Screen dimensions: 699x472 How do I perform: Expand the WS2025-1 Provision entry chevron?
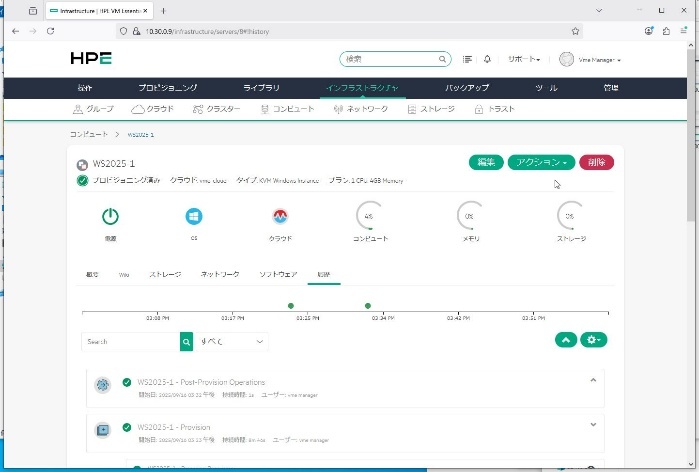click(593, 425)
